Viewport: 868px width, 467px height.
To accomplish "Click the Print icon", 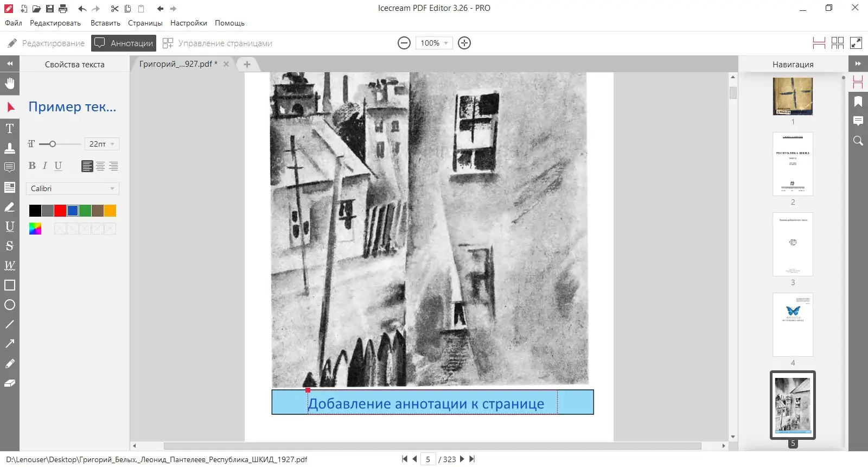I will pyautogui.click(x=63, y=9).
